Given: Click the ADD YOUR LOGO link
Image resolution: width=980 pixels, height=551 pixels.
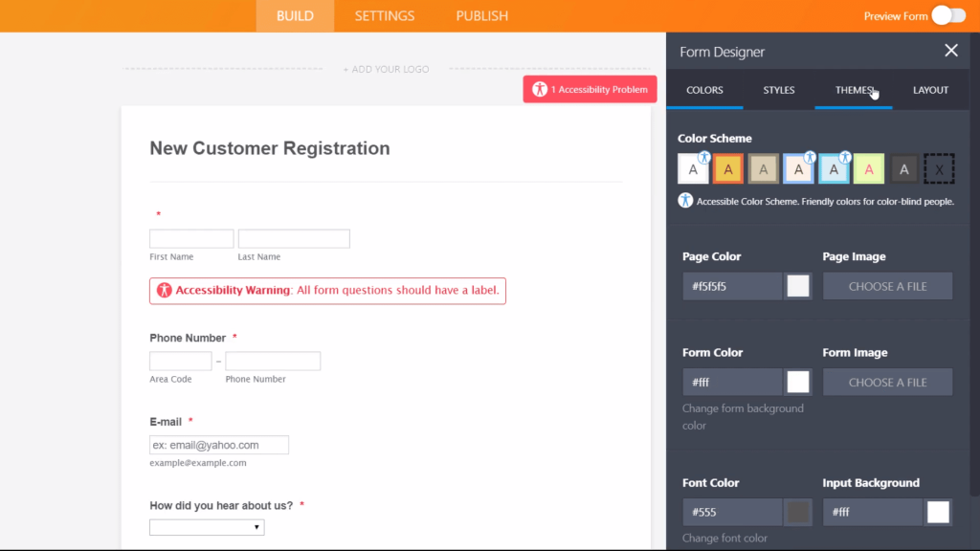Looking at the screenshot, I should (x=386, y=68).
